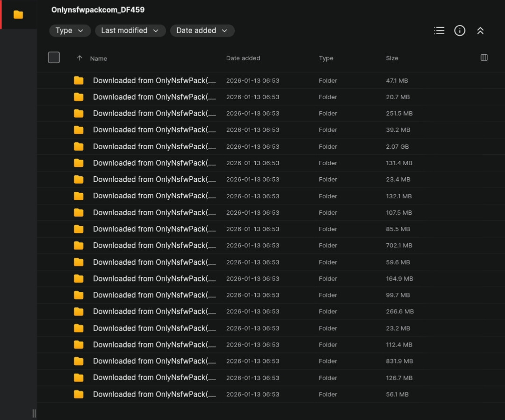Click the folder icon of 20.7 MB row
The width and height of the screenshot is (505, 420).
pyautogui.click(x=79, y=97)
